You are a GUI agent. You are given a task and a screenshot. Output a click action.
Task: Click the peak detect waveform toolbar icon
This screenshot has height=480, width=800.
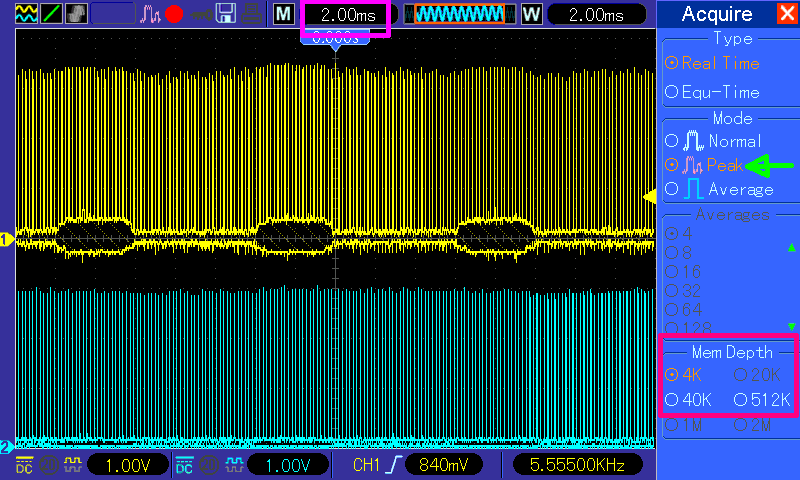151,15
